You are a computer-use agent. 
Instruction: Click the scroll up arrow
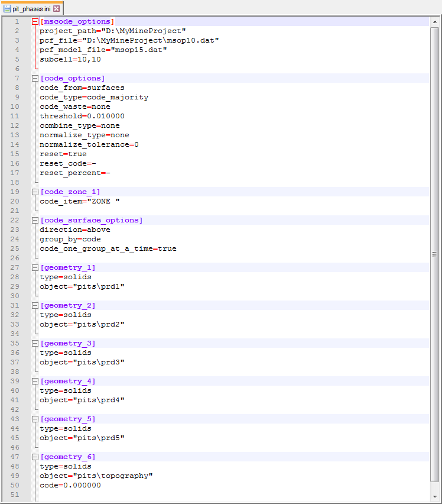coord(435,22)
